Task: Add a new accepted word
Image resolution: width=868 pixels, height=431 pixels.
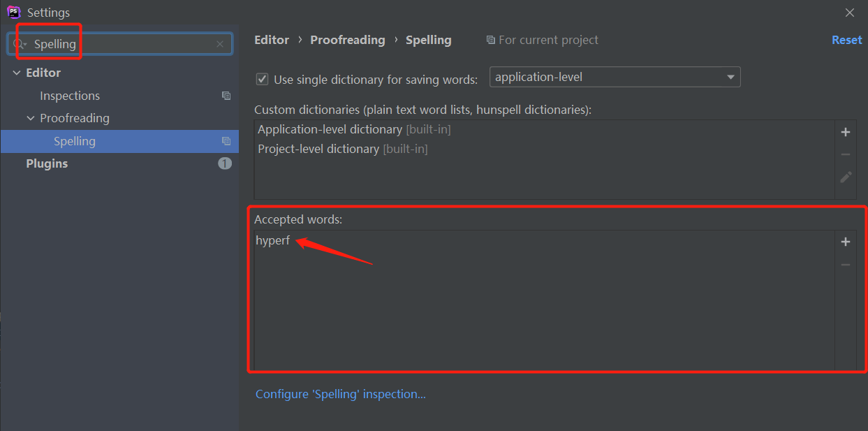Action: pyautogui.click(x=846, y=242)
